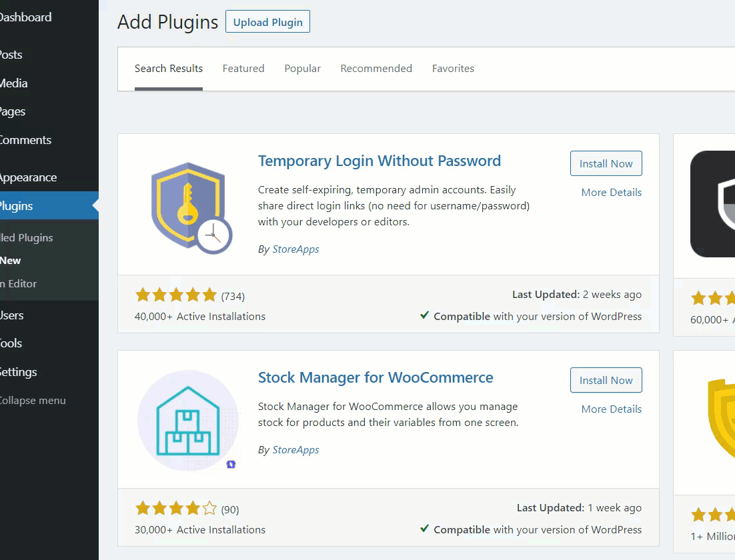Click the yellow shield plugin icon at right
735x560 pixels.
pyautogui.click(x=721, y=419)
